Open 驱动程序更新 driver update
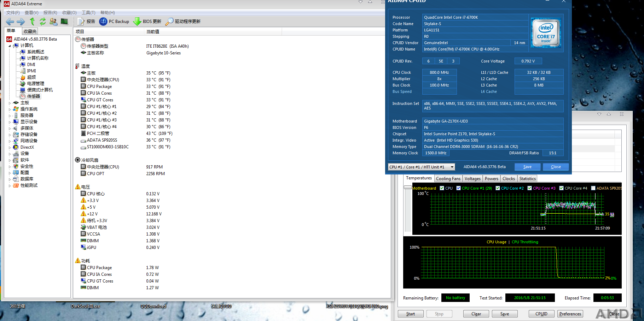Viewport: 644px width, 321px height. coord(183,22)
